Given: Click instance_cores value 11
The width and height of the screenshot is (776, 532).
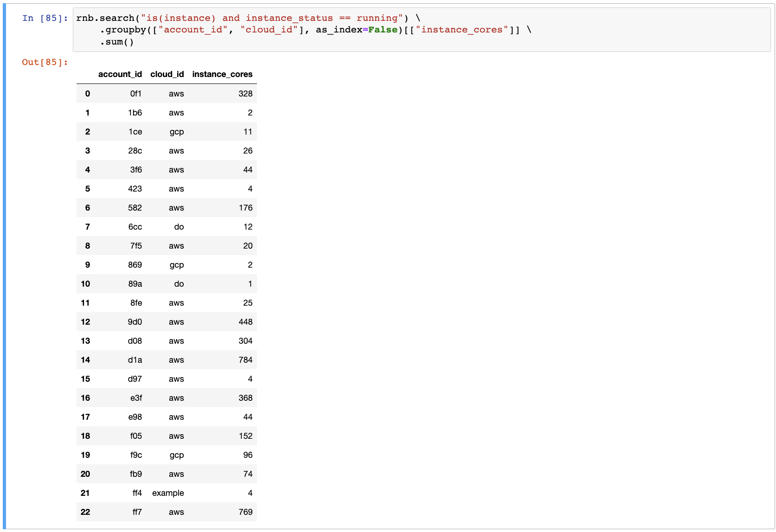Looking at the screenshot, I should coord(248,132).
